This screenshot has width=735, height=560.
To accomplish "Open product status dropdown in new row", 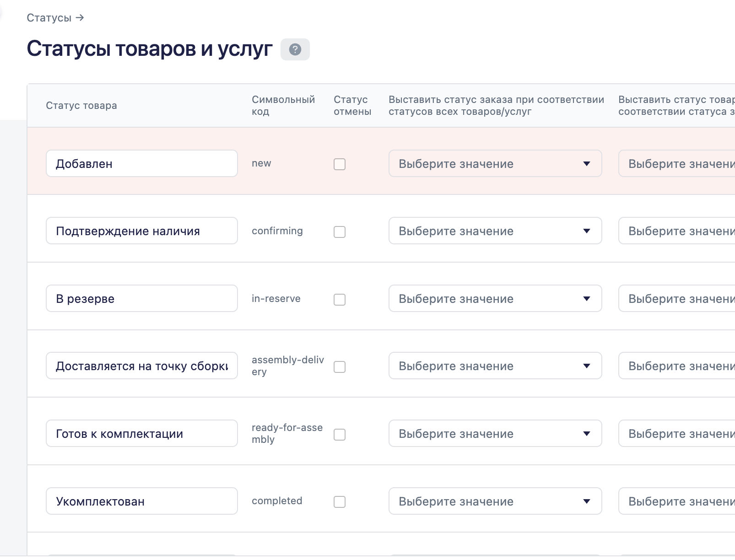I will pyautogui.click(x=677, y=164).
